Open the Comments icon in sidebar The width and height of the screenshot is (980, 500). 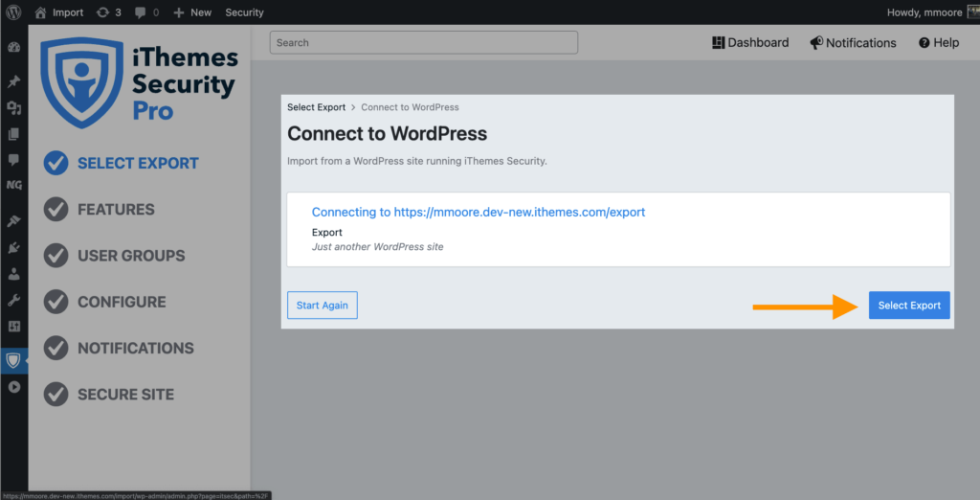[13, 160]
